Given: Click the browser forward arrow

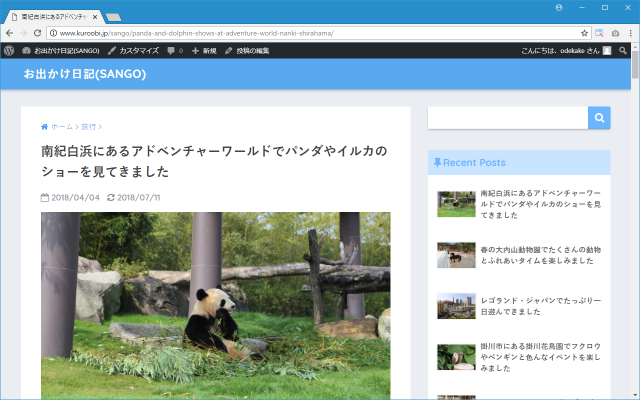Looking at the screenshot, I should pyautogui.click(x=23, y=33).
